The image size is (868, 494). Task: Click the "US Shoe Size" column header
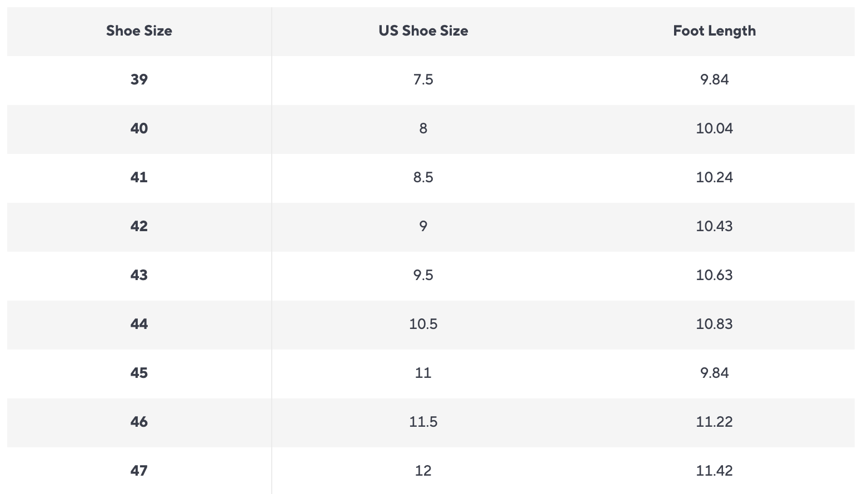pos(423,31)
